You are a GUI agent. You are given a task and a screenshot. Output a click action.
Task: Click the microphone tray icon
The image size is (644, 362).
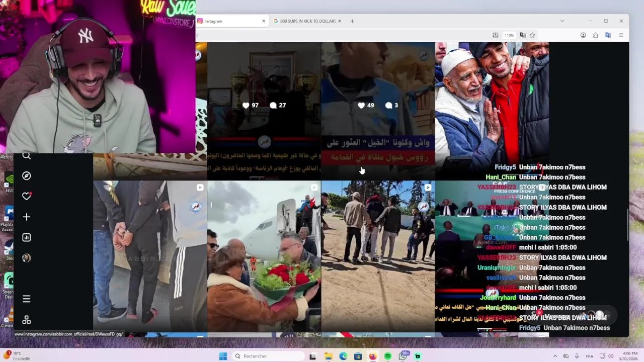(x=577, y=356)
